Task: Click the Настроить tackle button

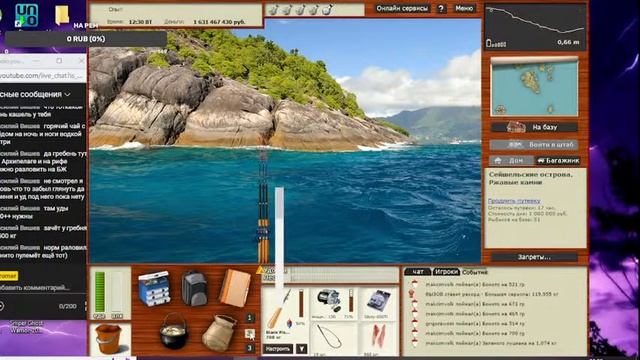Action: click(x=278, y=349)
